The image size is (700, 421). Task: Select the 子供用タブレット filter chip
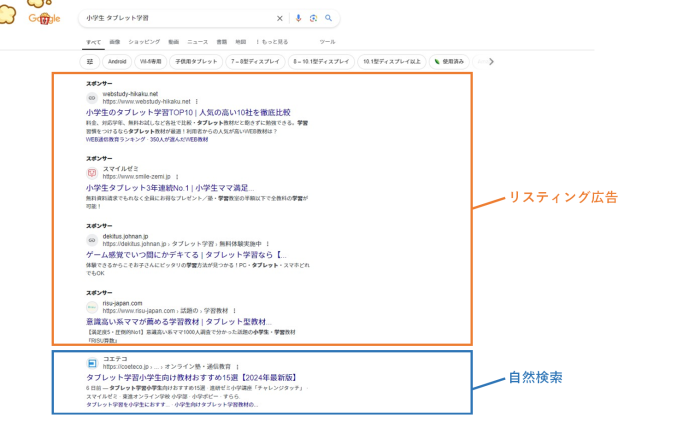(196, 62)
